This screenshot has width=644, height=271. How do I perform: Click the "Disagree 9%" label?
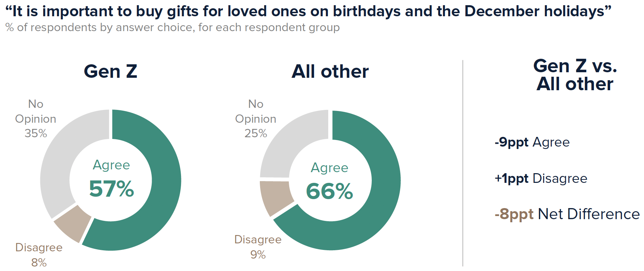pos(258,247)
